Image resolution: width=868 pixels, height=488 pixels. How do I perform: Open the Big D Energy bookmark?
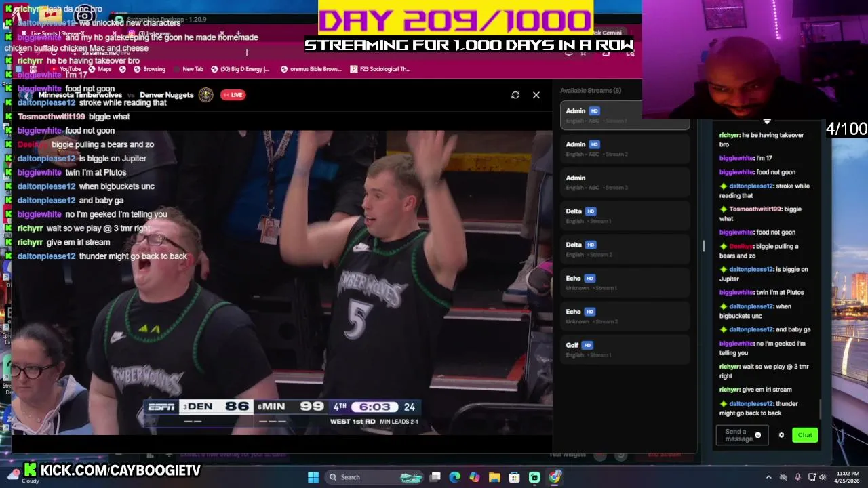coord(240,69)
